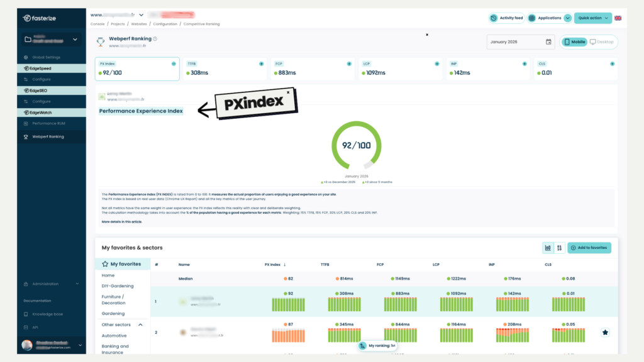
Task: Click the British flag language icon
Action: [618, 18]
